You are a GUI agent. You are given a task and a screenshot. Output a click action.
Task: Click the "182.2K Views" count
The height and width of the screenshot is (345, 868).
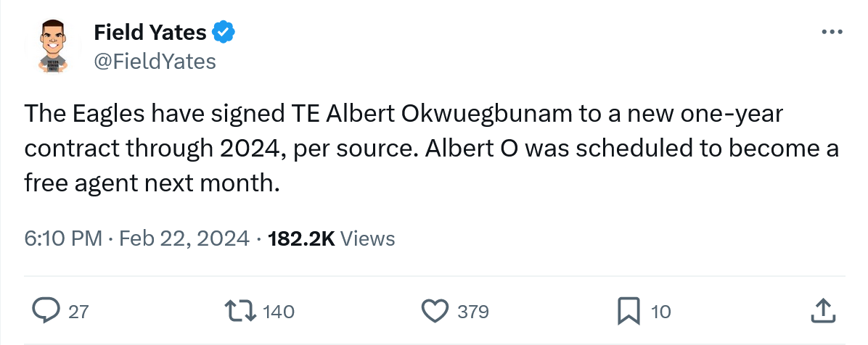click(x=332, y=238)
